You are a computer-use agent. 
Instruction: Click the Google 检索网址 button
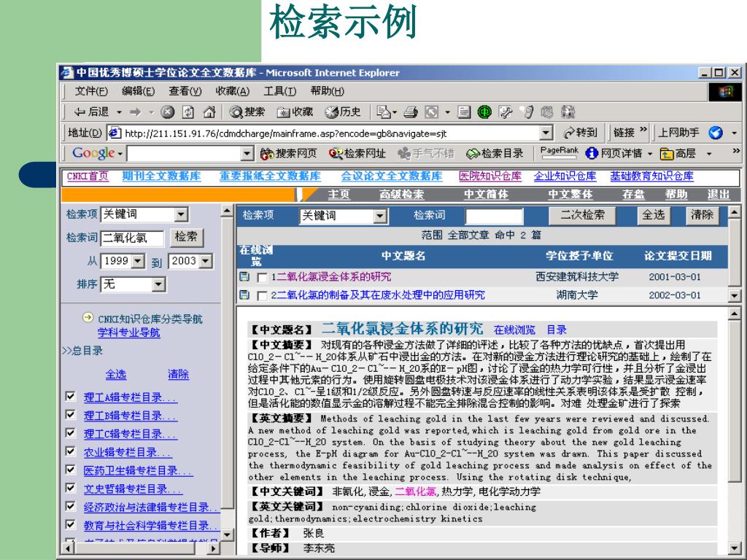tap(357, 153)
